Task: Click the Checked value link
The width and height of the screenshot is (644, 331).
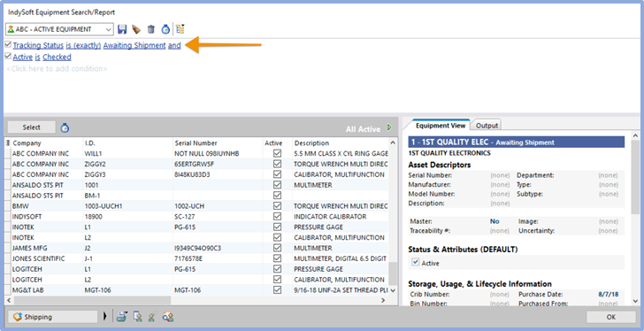Action: (57, 57)
